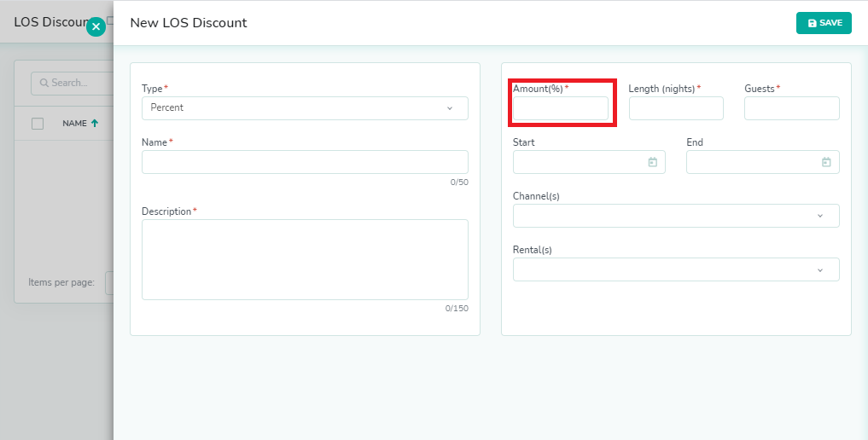Viewport: 868px width, 440px height.
Task: Expand the Rental(s) dropdown
Action: coord(676,269)
